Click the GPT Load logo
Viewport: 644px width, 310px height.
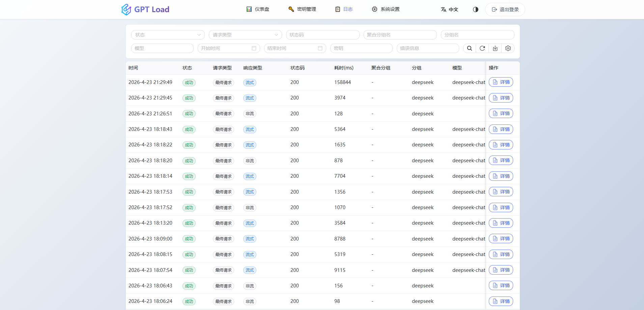145,9
